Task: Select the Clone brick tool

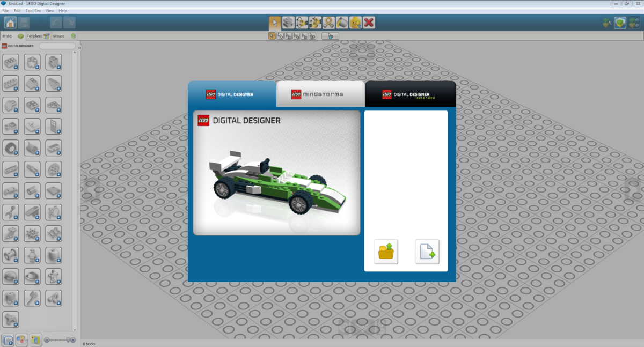Action: pos(288,23)
